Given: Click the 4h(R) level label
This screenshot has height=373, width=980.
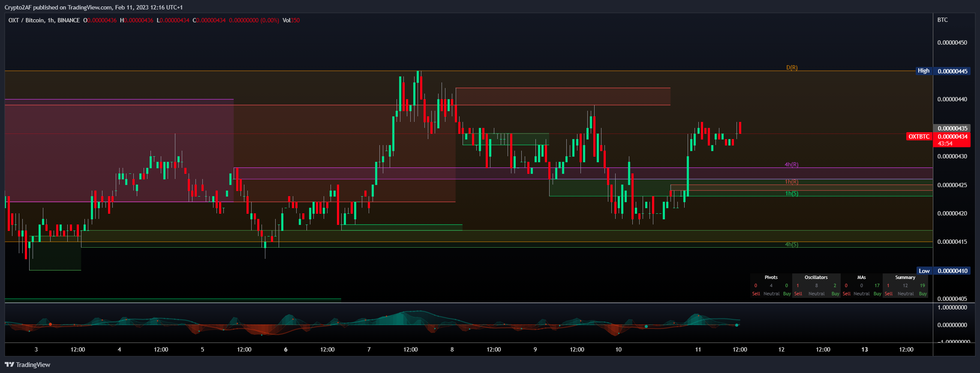Looking at the screenshot, I should point(791,165).
